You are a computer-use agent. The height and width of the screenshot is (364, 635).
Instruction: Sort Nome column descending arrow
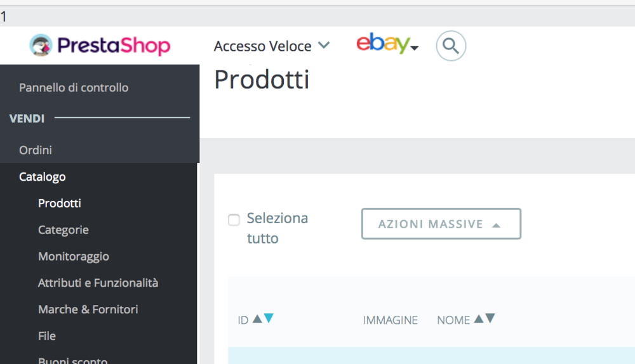[x=490, y=319]
